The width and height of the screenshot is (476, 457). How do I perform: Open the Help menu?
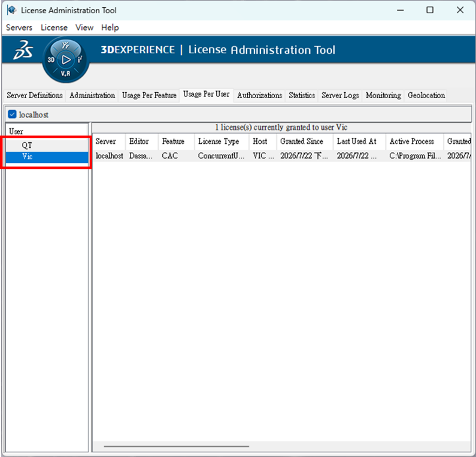[110, 28]
